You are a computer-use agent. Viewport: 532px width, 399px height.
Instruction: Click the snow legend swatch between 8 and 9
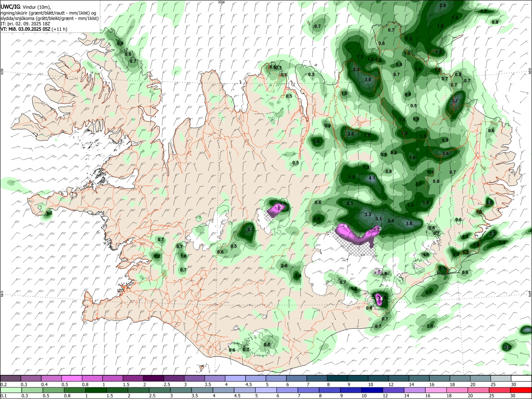(x=337, y=379)
